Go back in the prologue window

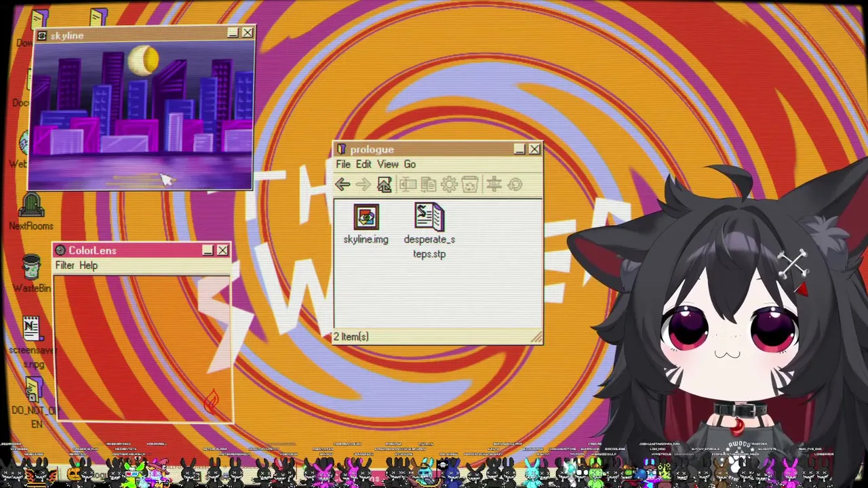pos(342,184)
